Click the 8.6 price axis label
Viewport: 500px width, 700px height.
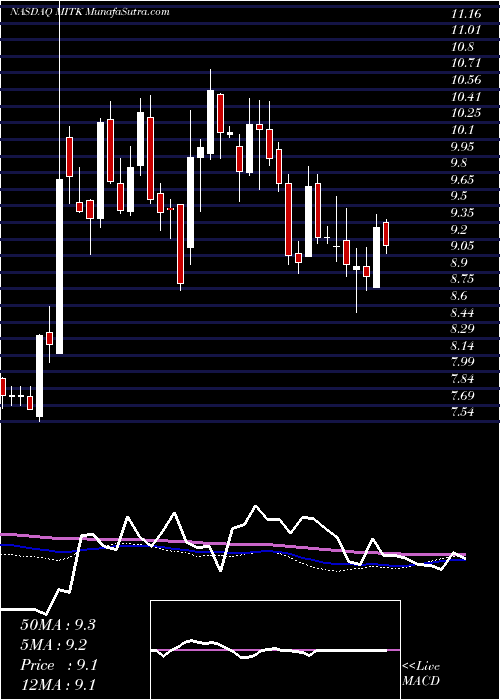point(461,296)
